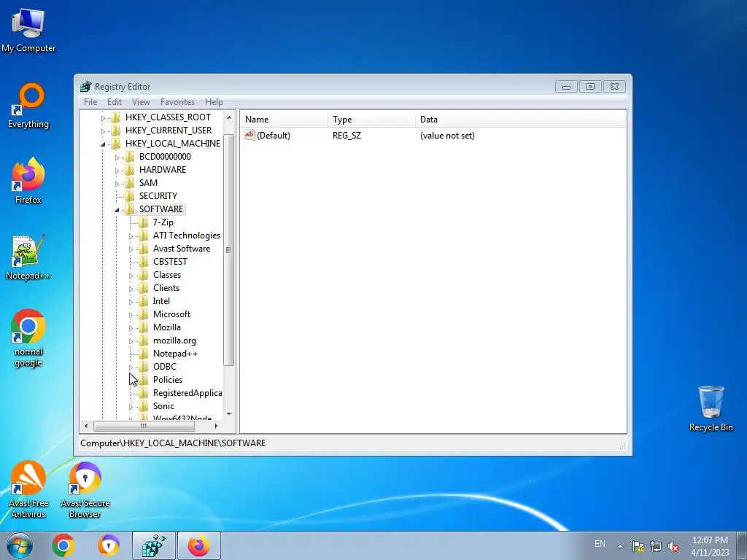Image resolution: width=747 pixels, height=560 pixels.
Task: Click the EN language indicator
Action: (600, 544)
